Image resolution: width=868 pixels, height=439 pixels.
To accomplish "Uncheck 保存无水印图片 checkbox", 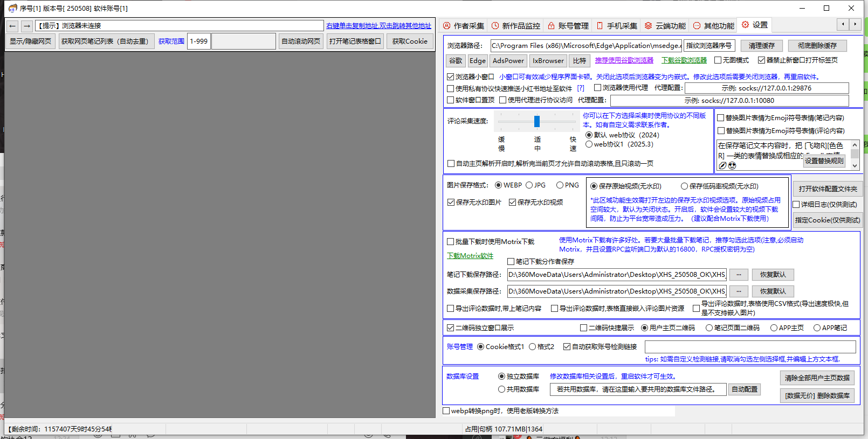I will tap(451, 203).
